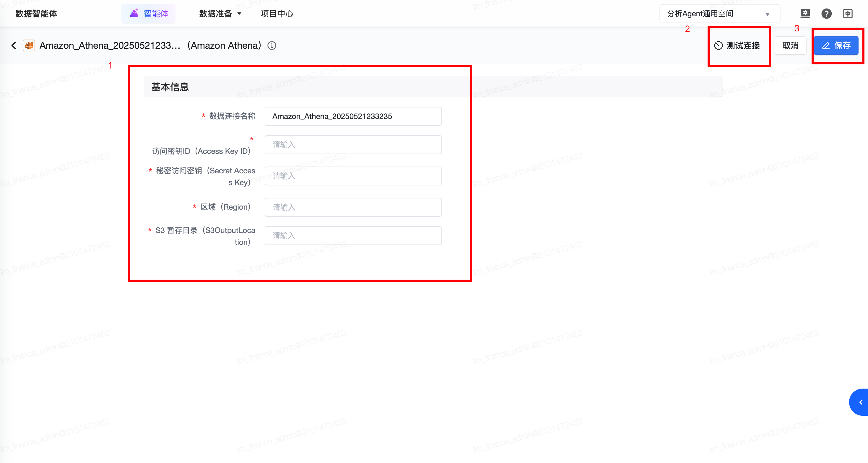
Task: Open the info icon next to Amazon Athena title
Action: click(x=272, y=45)
